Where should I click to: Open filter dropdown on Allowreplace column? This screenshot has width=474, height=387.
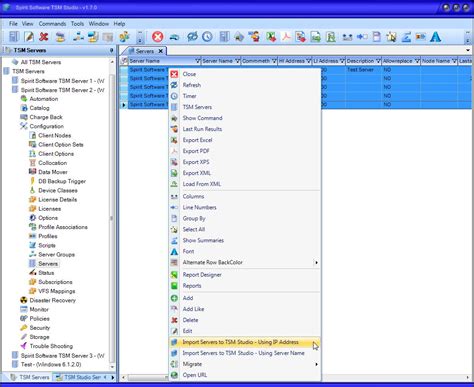[417, 61]
